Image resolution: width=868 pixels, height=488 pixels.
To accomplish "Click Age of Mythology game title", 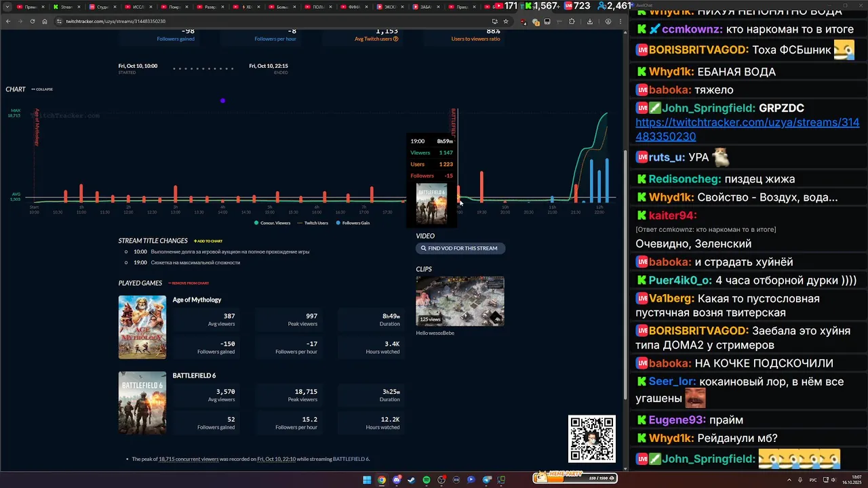I will tap(197, 300).
